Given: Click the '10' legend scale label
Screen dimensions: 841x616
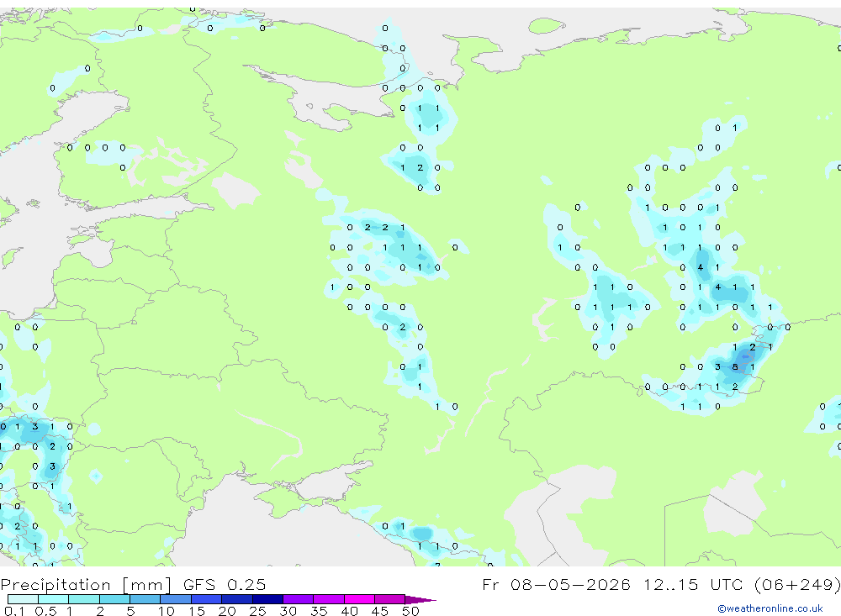Looking at the screenshot, I should [167, 611].
